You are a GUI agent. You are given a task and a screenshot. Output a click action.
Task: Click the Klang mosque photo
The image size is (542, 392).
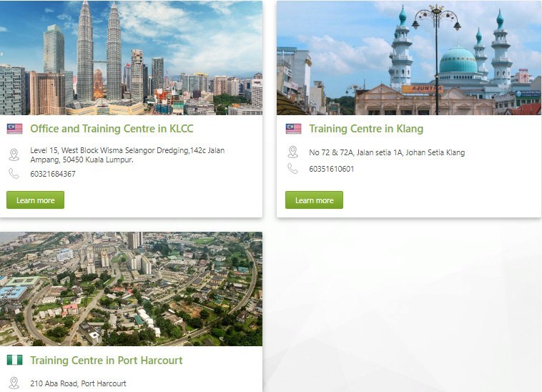pos(409,58)
